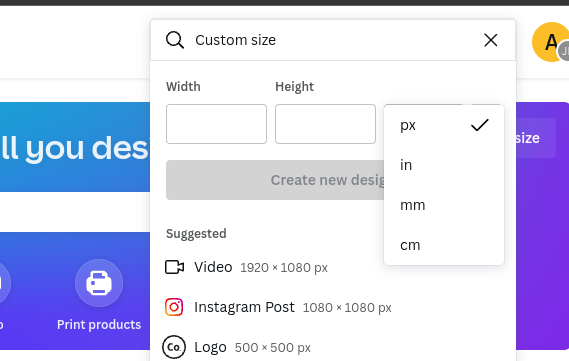Click the Custom size search text
Image resolution: width=569 pixels, height=361 pixels.
236,40
